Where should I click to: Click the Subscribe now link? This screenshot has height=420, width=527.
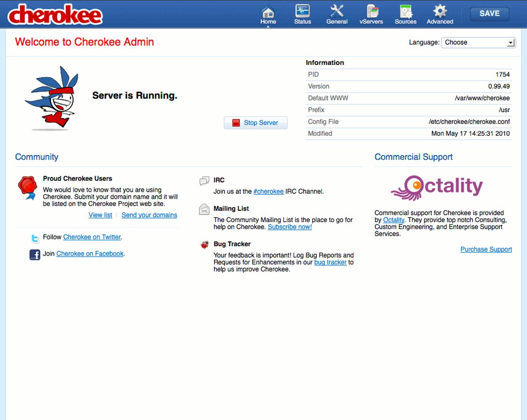290,227
